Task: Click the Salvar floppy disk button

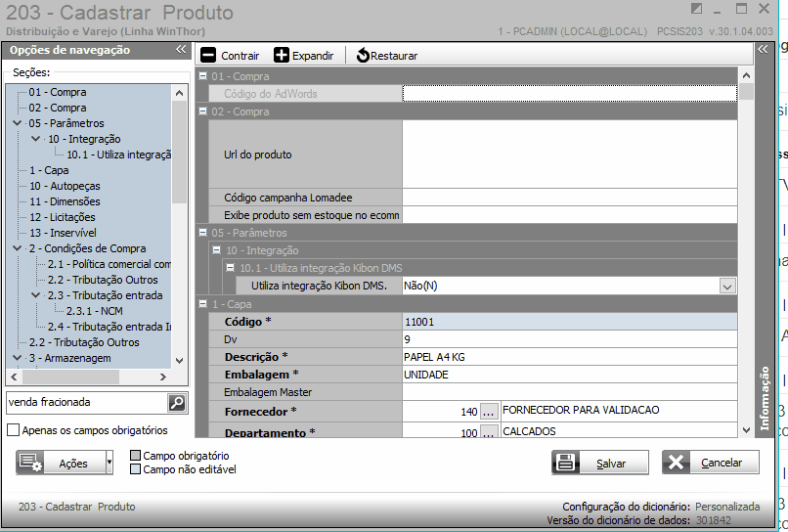Action: point(600,463)
